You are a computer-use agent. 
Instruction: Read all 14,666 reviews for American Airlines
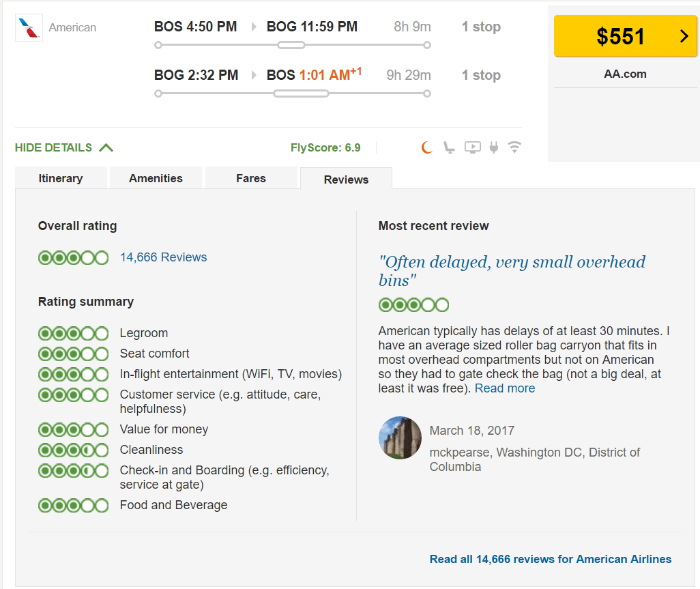(551, 559)
